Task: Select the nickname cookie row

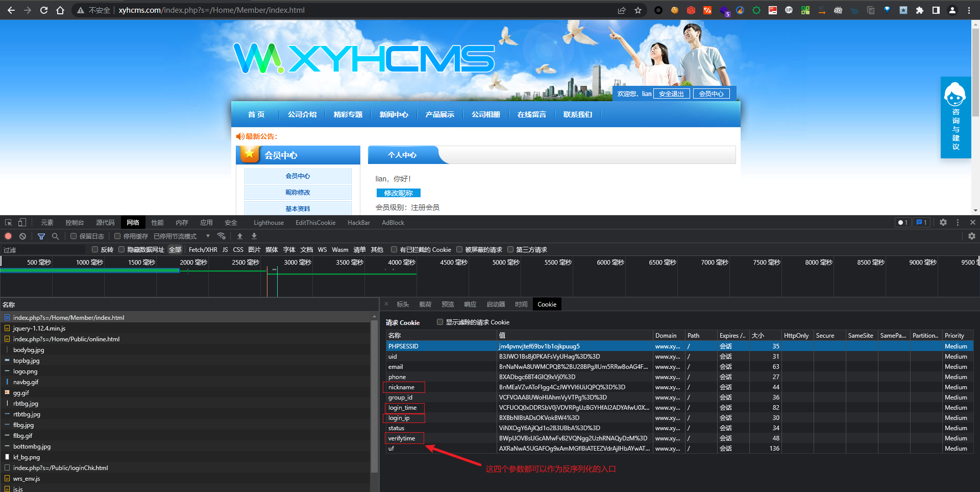Action: tap(679, 387)
